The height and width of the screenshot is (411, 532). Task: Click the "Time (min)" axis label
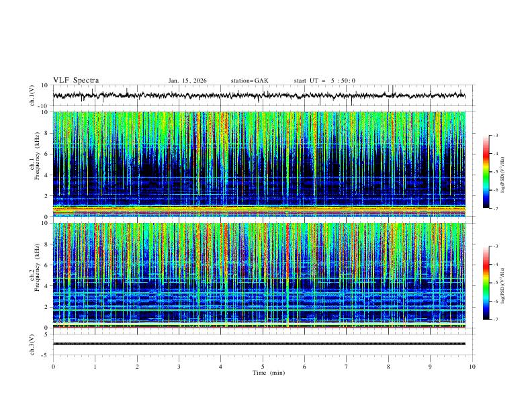pyautogui.click(x=269, y=373)
